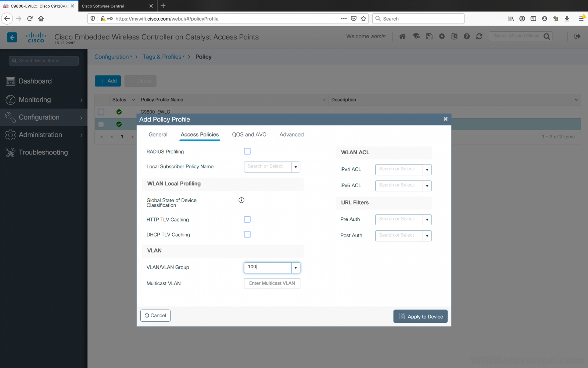This screenshot has height=368, width=588.
Task: Click the logout icon at top right
Action: pos(577,36)
